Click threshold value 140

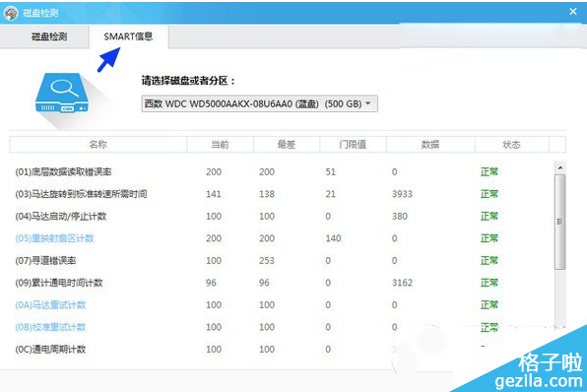tap(333, 238)
